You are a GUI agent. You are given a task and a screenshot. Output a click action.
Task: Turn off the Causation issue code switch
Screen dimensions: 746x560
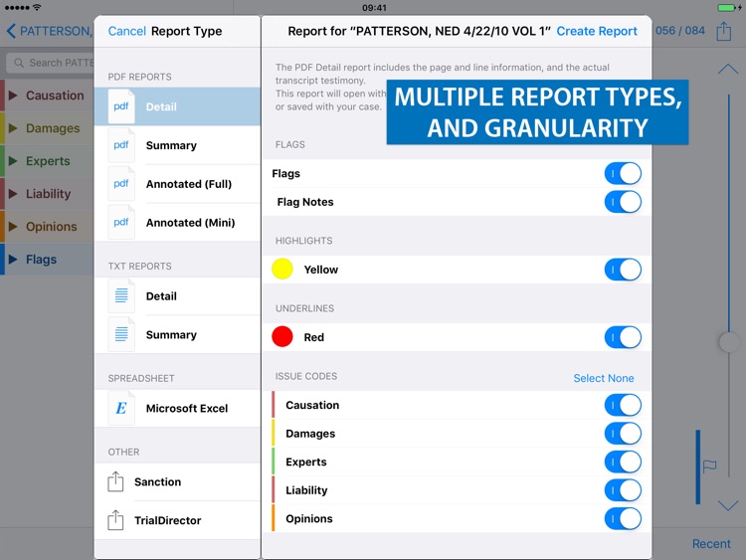click(x=623, y=405)
